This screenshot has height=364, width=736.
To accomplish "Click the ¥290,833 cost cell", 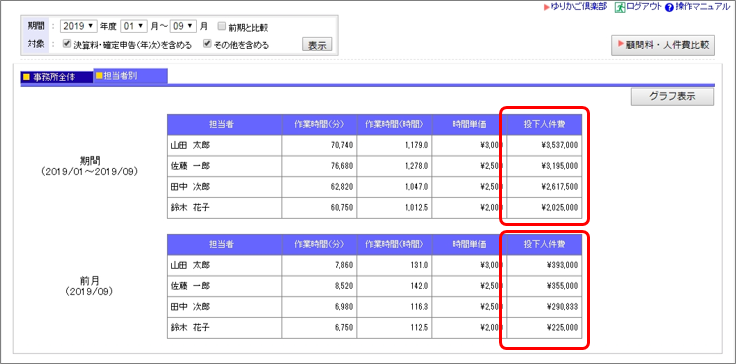I will (x=544, y=307).
